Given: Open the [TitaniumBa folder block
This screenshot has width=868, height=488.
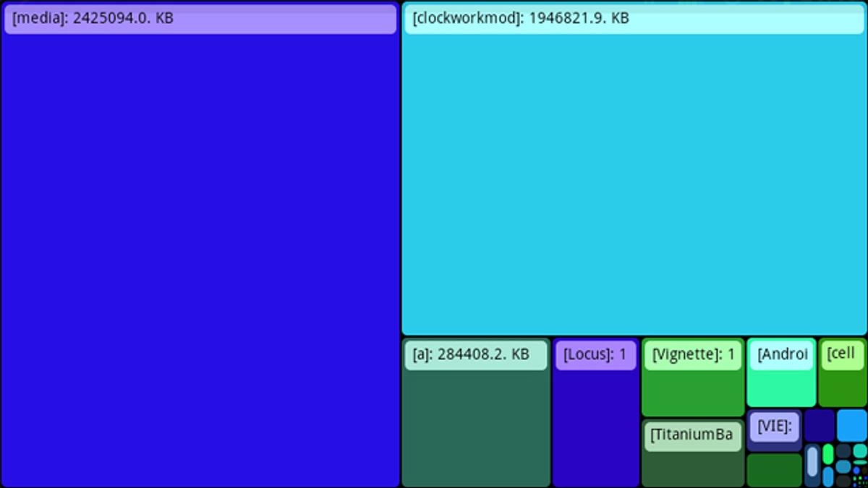Looking at the screenshot, I should click(693, 453).
